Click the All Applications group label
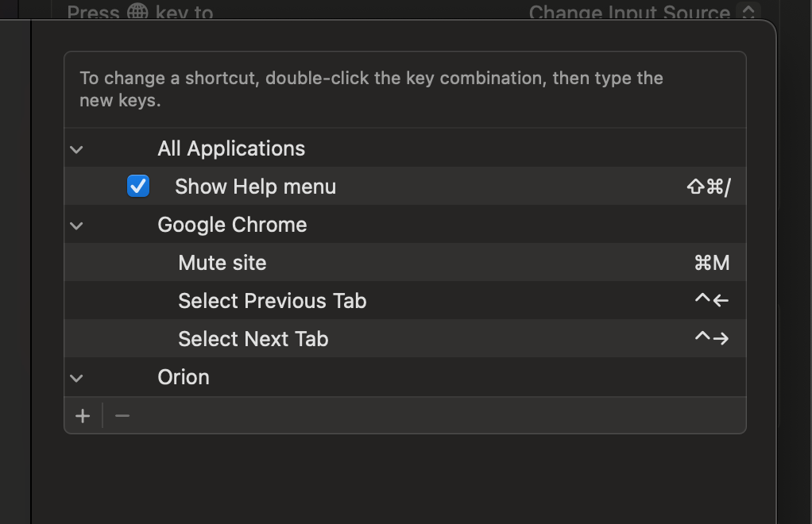Screen dimensions: 812x524 coord(231,148)
